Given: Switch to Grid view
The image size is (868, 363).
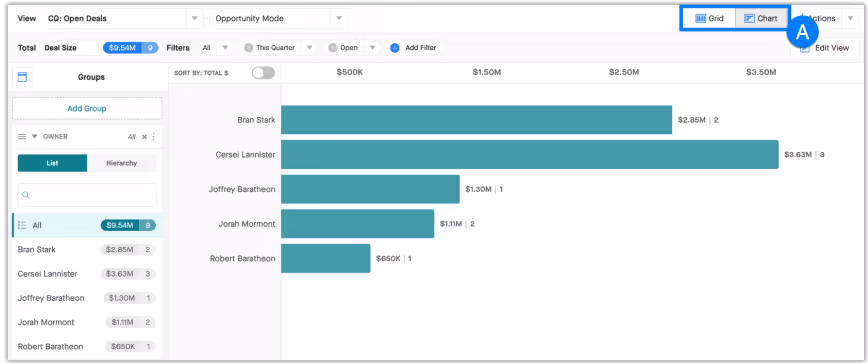Looking at the screenshot, I should 709,18.
